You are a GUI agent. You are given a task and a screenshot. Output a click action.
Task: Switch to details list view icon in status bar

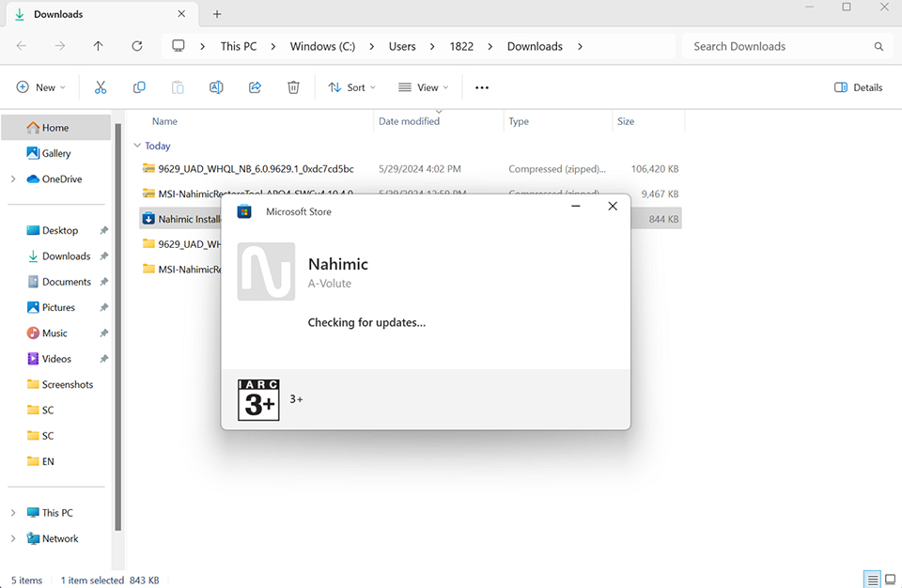pos(873,580)
